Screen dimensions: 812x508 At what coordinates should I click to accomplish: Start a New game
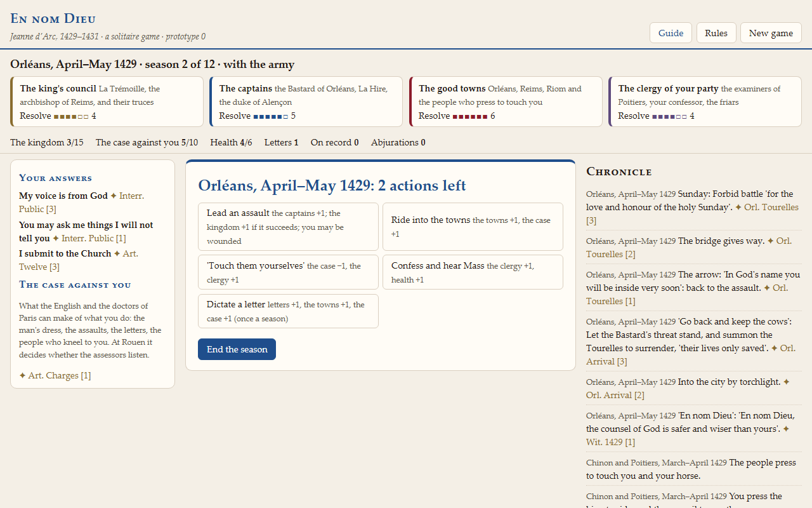771,33
